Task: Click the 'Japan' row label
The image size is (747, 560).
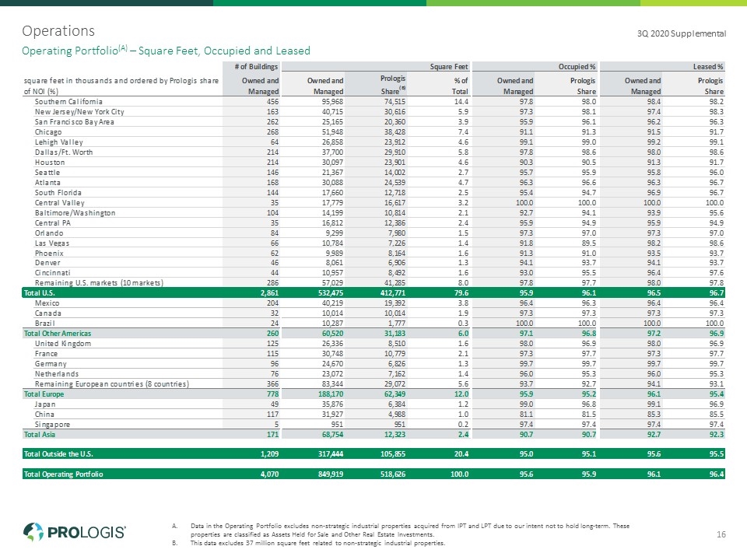Action: coord(45,404)
